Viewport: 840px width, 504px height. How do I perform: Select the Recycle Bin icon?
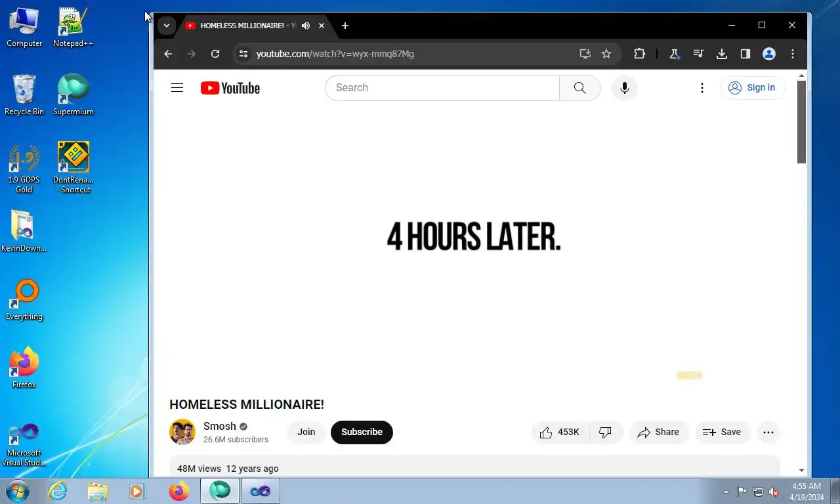tap(24, 95)
